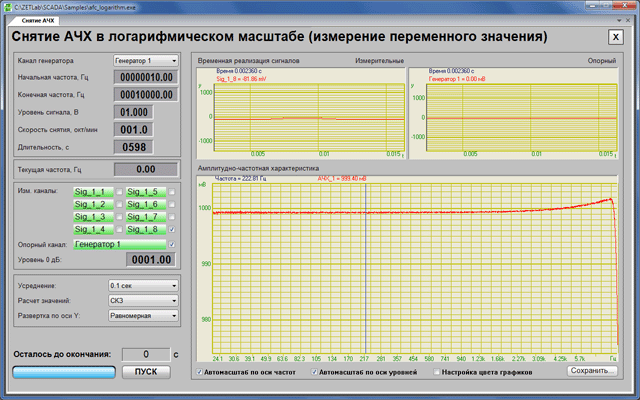The width and height of the screenshot is (640, 400).
Task: Toggle Автомасштаб по оси частот checkbox
Action: [200, 372]
